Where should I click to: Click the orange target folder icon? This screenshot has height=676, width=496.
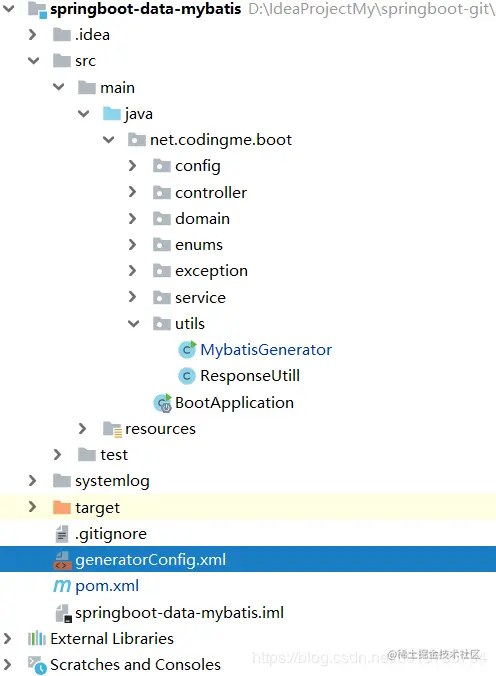pyautogui.click(x=62, y=507)
